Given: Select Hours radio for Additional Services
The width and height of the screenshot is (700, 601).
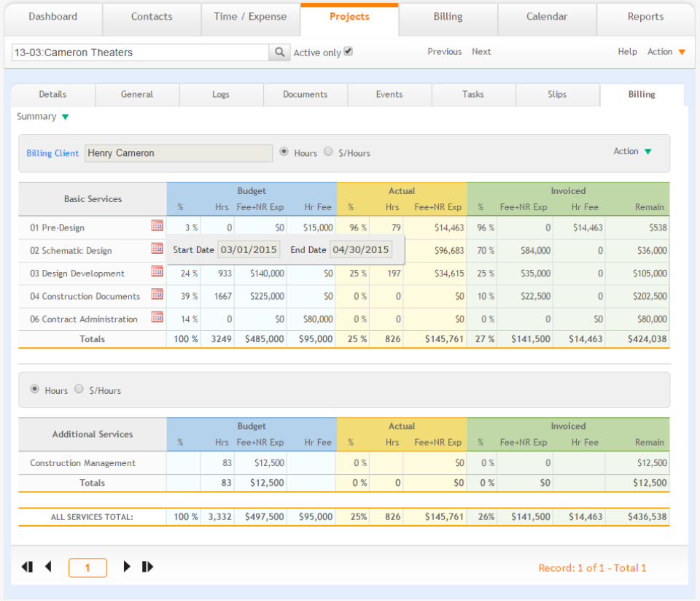Looking at the screenshot, I should point(34,389).
